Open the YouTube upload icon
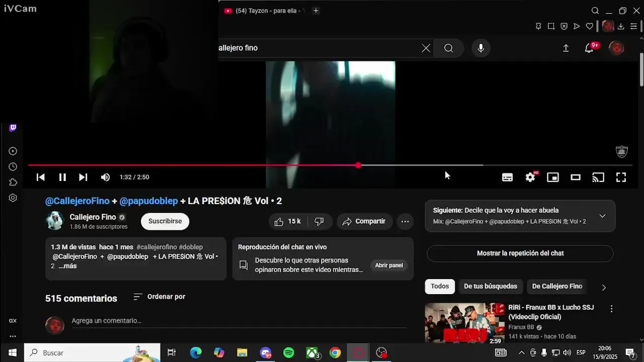 (566, 48)
